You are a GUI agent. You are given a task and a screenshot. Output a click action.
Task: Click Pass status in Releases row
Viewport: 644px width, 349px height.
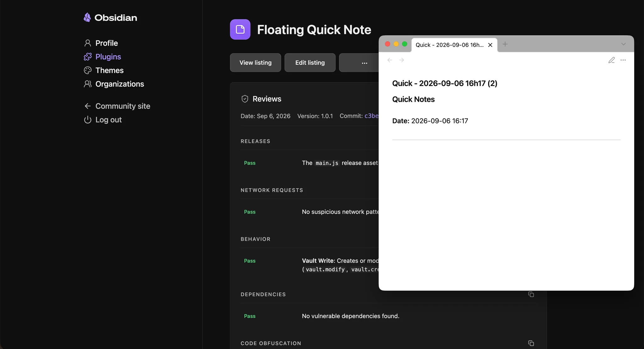250,163
